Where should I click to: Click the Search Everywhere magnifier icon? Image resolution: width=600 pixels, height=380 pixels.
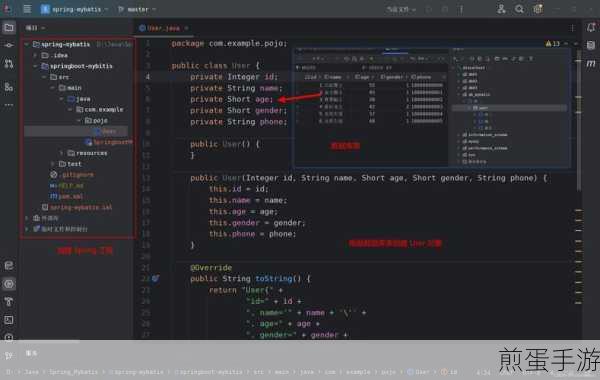tap(519, 9)
